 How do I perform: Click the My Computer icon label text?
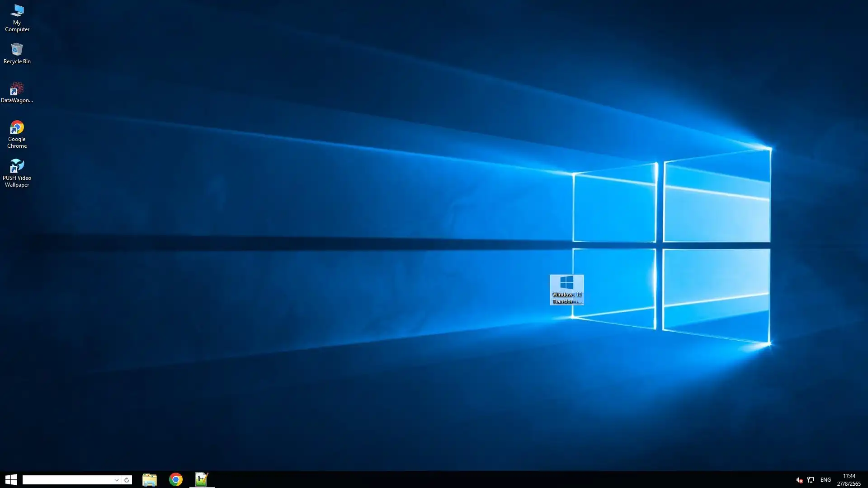[x=17, y=26]
